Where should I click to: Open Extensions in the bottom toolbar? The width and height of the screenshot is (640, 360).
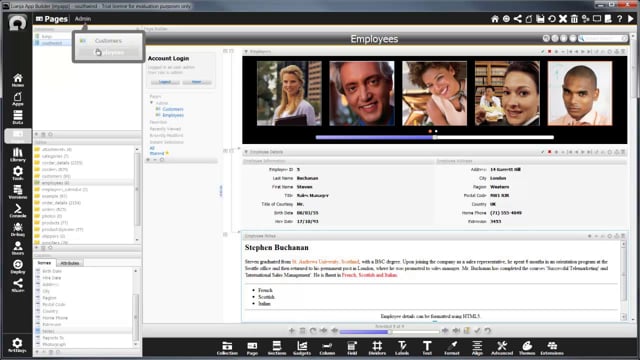(552, 348)
